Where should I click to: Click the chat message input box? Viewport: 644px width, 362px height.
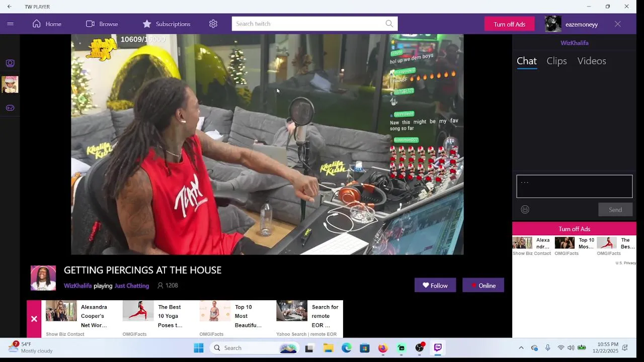point(574,187)
